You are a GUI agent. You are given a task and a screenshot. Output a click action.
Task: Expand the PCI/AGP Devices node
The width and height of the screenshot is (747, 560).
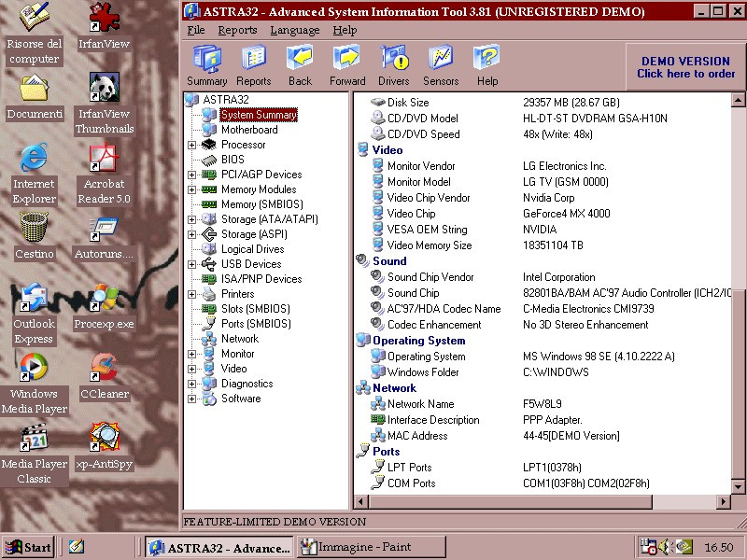[x=192, y=175]
